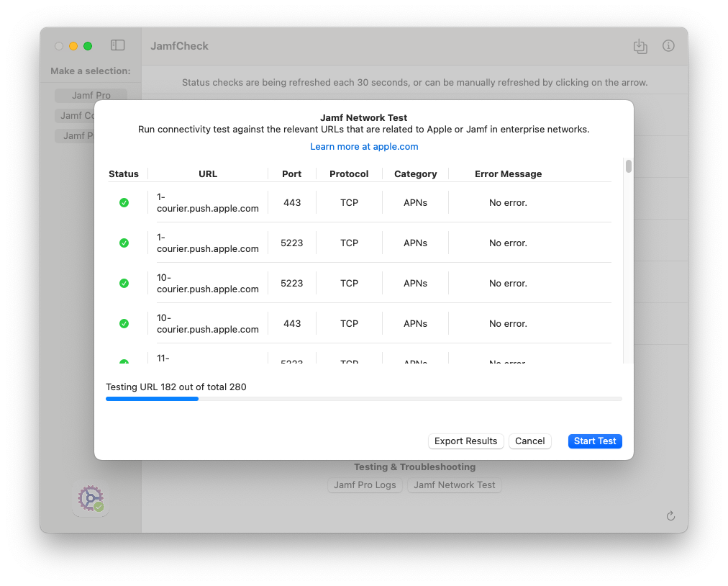728x586 pixels.
Task: Click the results table vertical scrollbar thumb
Action: (x=628, y=166)
